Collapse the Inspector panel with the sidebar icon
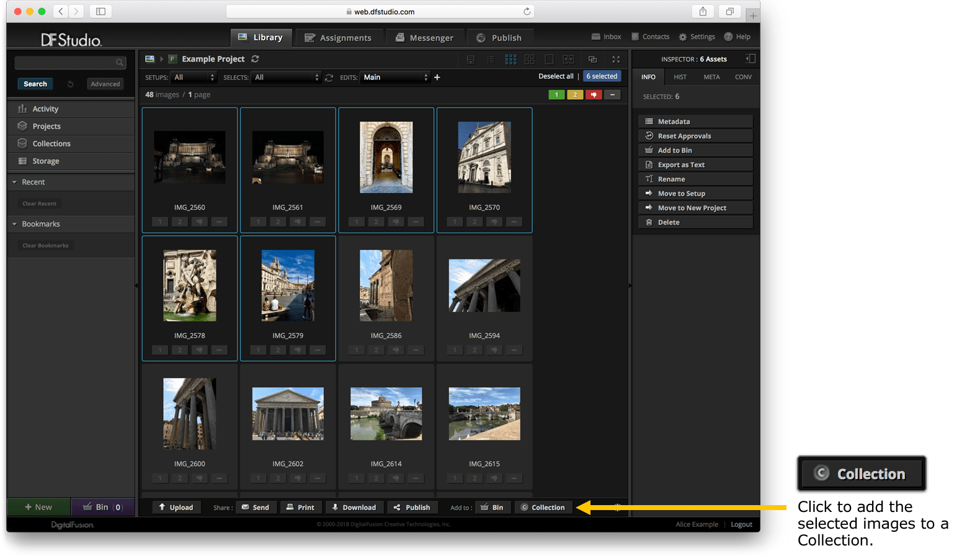 (751, 59)
